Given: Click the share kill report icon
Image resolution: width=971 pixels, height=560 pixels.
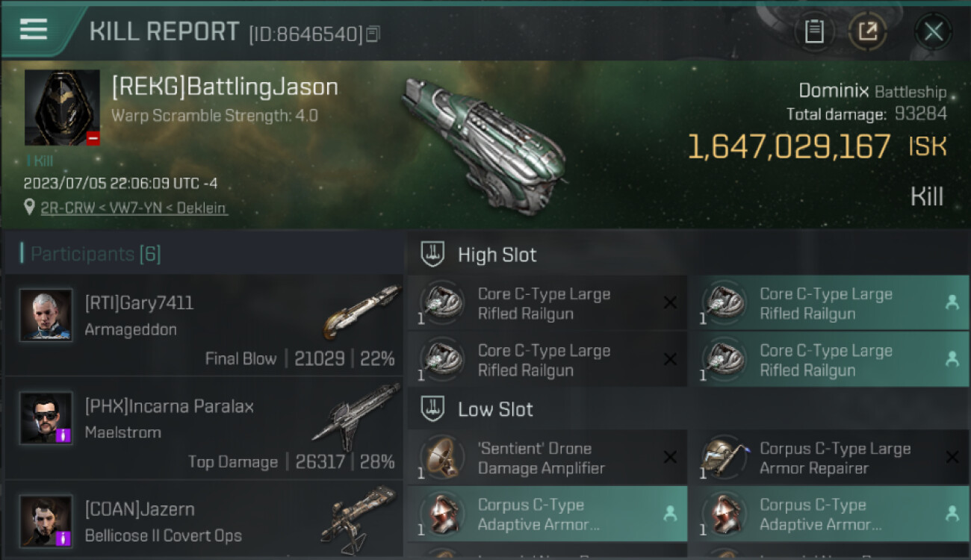Looking at the screenshot, I should tap(868, 31).
